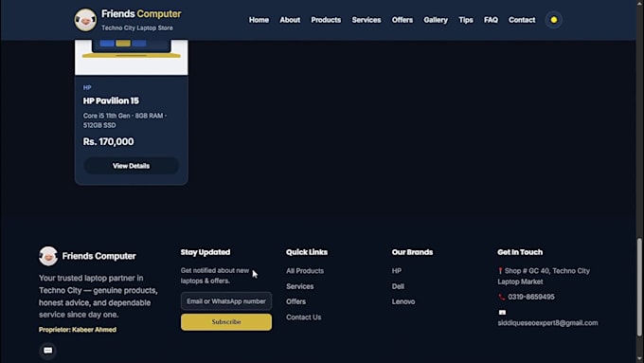Viewport: 644px width, 363px height.
Task: Click the Stay Updated heading
Action: pyautogui.click(x=206, y=252)
